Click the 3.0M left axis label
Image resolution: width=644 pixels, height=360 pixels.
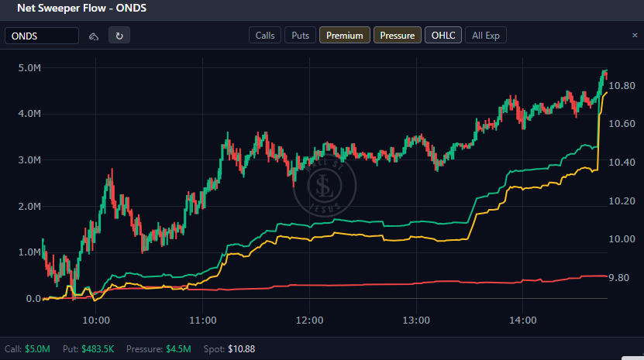[x=29, y=160]
